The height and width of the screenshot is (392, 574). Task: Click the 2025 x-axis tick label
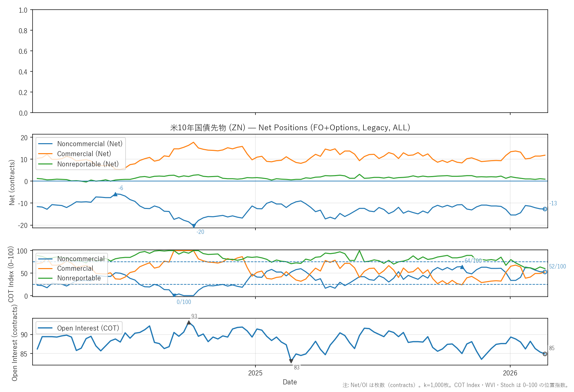pos(255,373)
